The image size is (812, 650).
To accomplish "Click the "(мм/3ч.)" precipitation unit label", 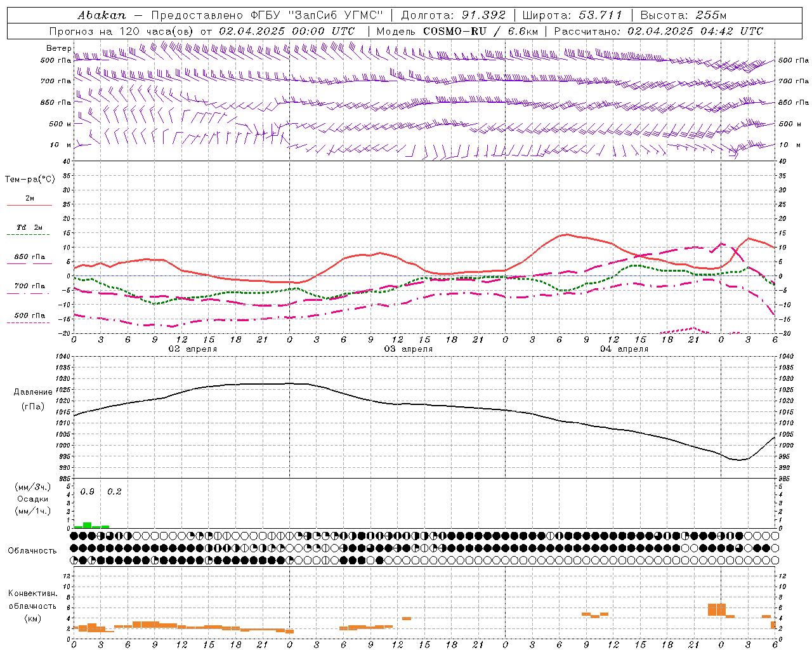I will [x=32, y=487].
